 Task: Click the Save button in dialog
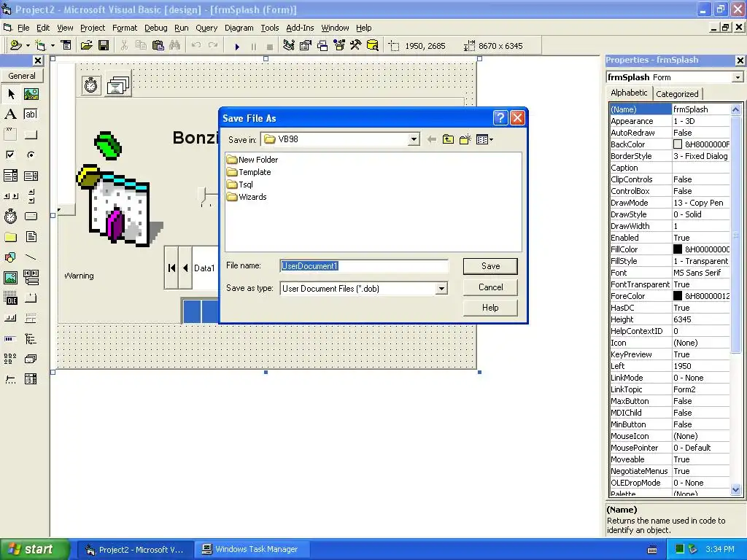pyautogui.click(x=490, y=266)
